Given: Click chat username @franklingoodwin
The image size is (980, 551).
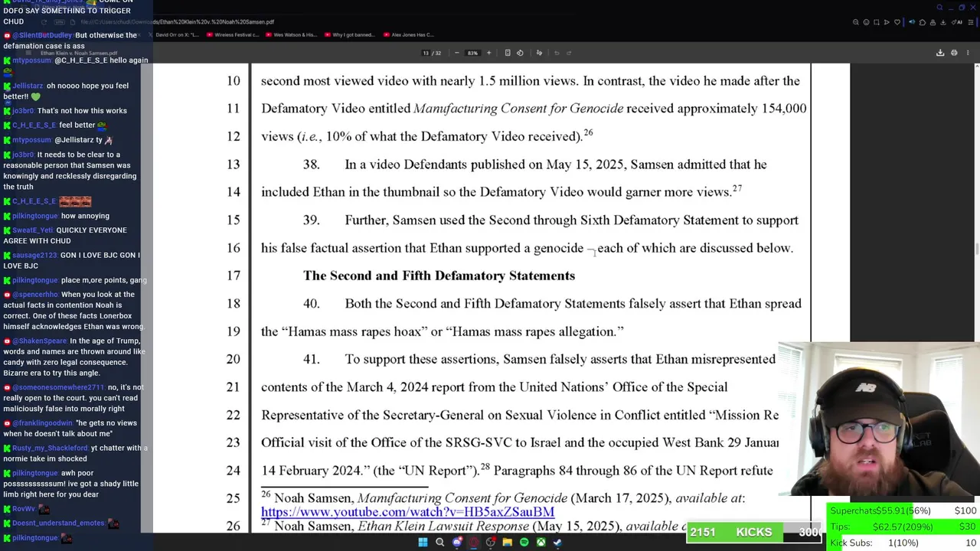Looking at the screenshot, I should 43,423.
